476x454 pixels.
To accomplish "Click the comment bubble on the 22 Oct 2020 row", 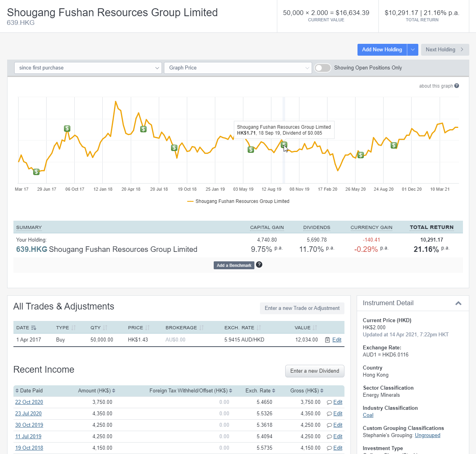I will pos(329,402).
